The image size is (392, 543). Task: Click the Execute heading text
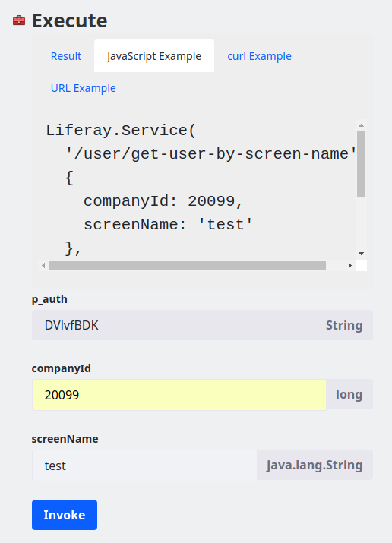(70, 21)
